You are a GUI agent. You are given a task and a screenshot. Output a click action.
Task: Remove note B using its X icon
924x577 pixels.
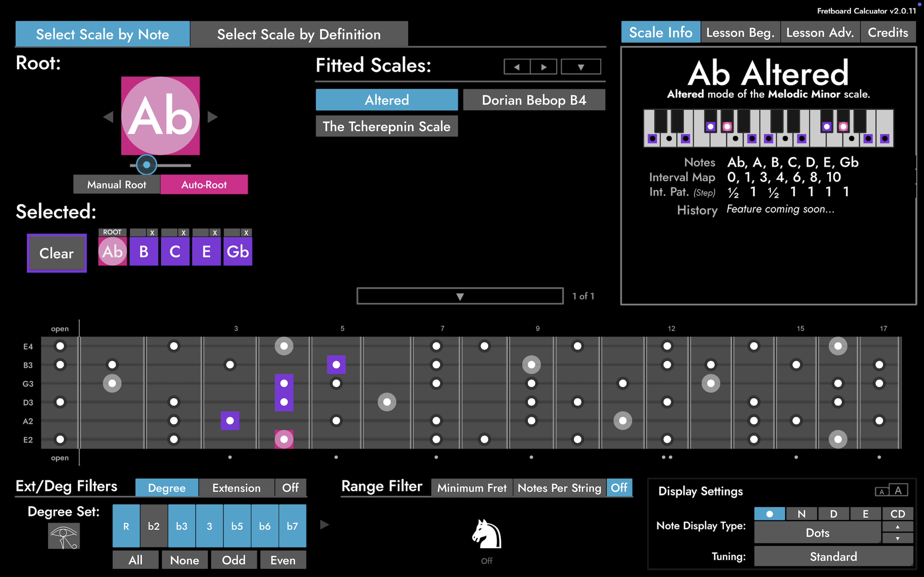[x=152, y=232]
